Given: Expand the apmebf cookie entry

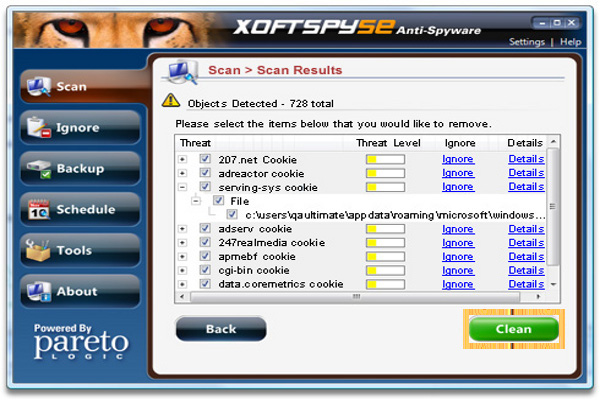Looking at the screenshot, I should 183,256.
